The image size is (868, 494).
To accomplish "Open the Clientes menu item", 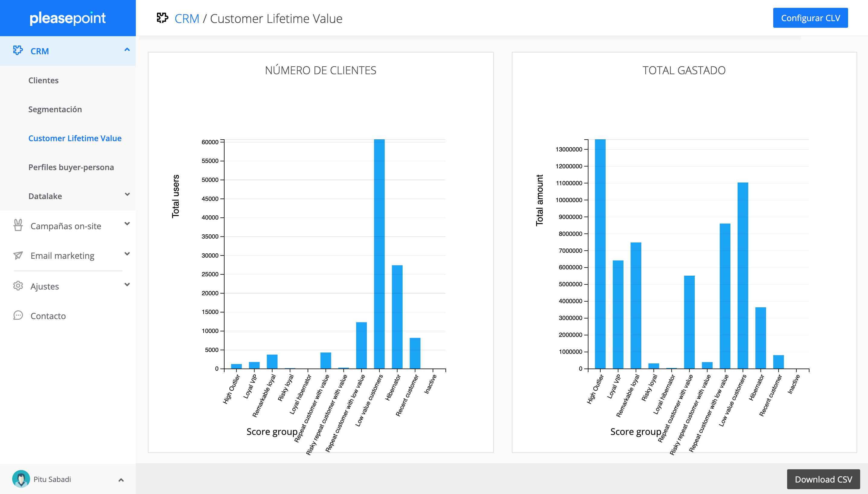I will tap(43, 81).
